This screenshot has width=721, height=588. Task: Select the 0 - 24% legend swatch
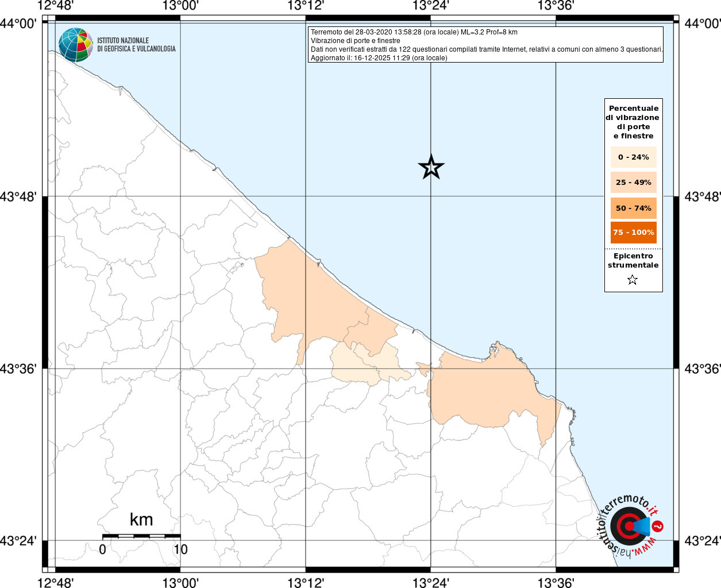click(x=633, y=157)
